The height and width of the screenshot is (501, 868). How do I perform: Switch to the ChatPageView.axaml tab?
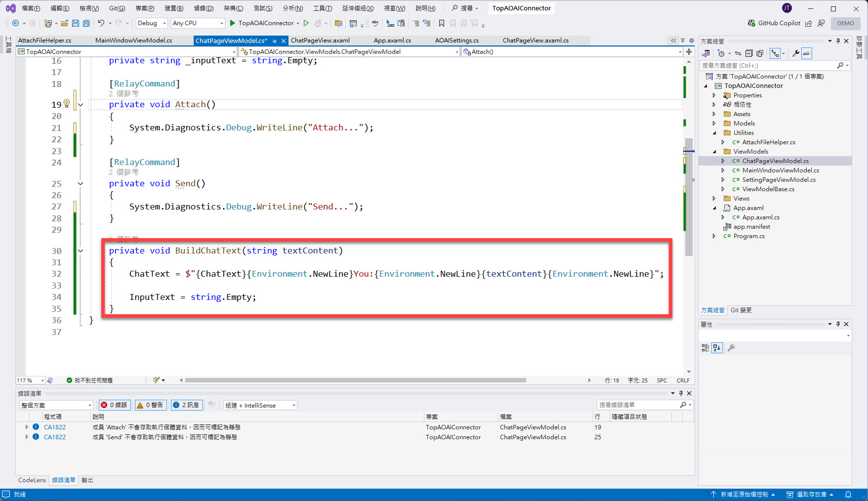(320, 41)
